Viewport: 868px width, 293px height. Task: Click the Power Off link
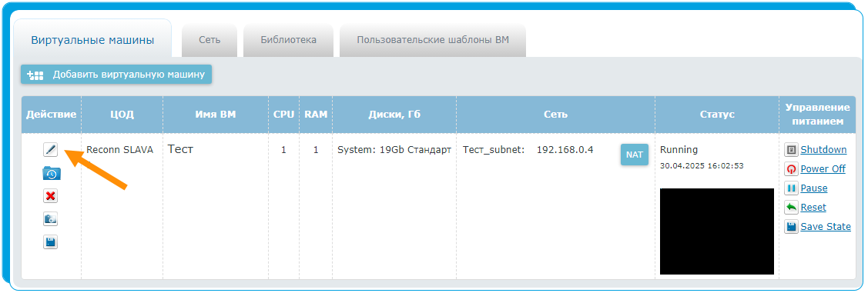(x=823, y=169)
